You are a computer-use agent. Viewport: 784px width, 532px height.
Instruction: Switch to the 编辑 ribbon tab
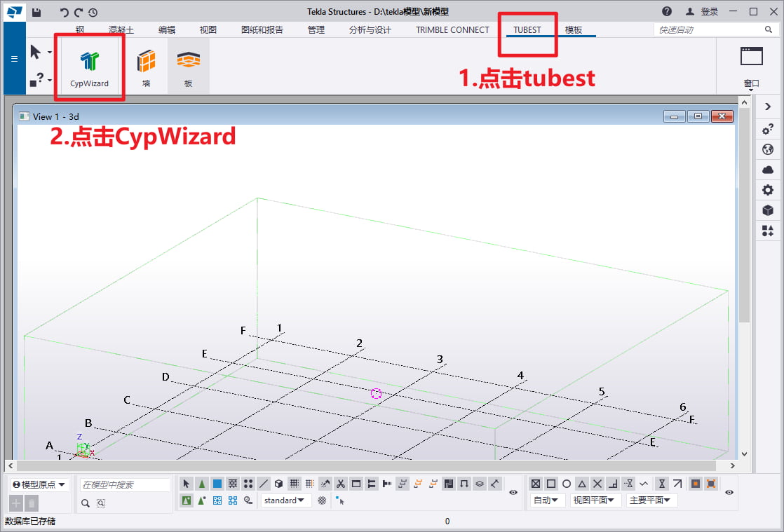167,30
